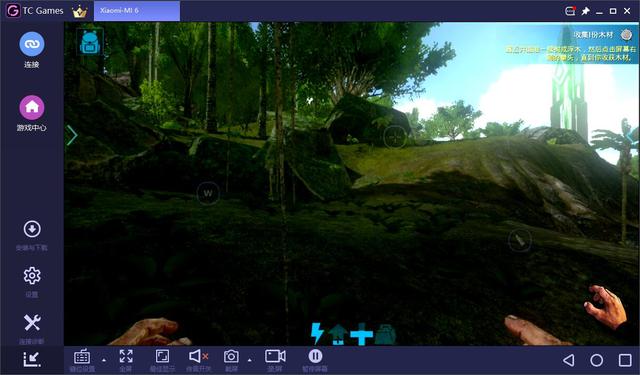The height and width of the screenshot is (375, 640).
Task: Close the TC Games window
Action: (627, 11)
